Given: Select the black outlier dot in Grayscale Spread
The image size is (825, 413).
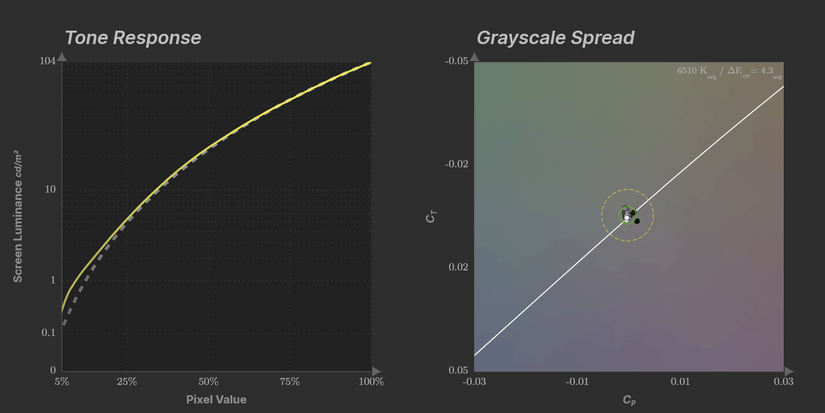Looking at the screenshot, I should (x=637, y=221).
